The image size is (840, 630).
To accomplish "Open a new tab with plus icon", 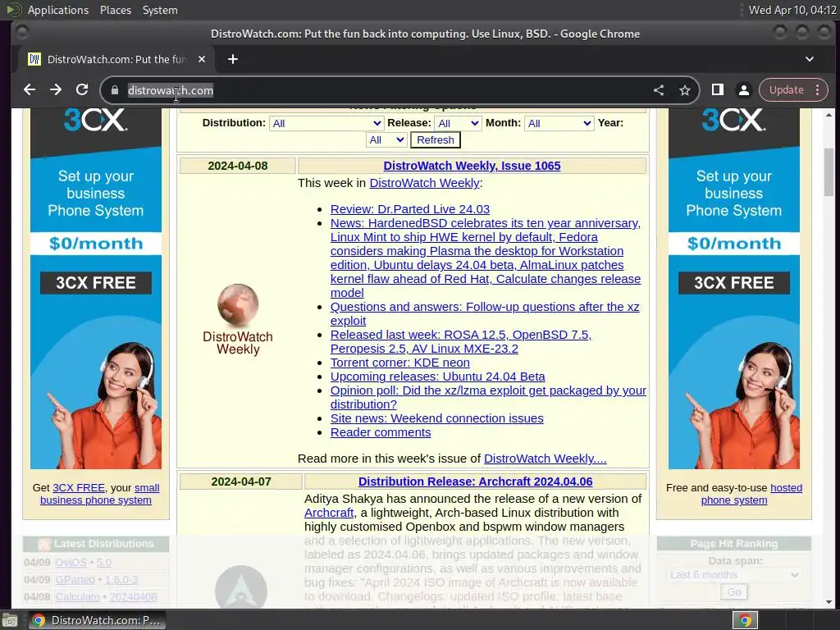I will click(232, 59).
